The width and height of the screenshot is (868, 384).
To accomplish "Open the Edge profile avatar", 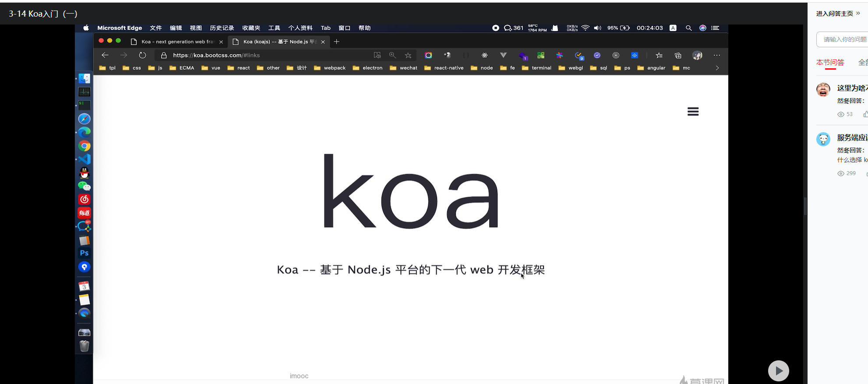I will 697,55.
